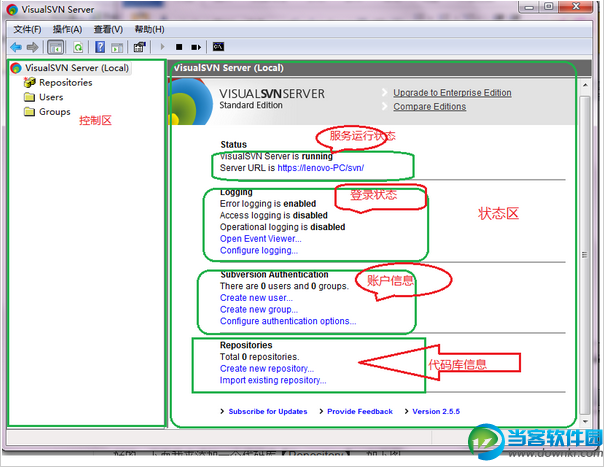Click Create new user link
Viewport: 604px width, 467px height.
coord(256,298)
